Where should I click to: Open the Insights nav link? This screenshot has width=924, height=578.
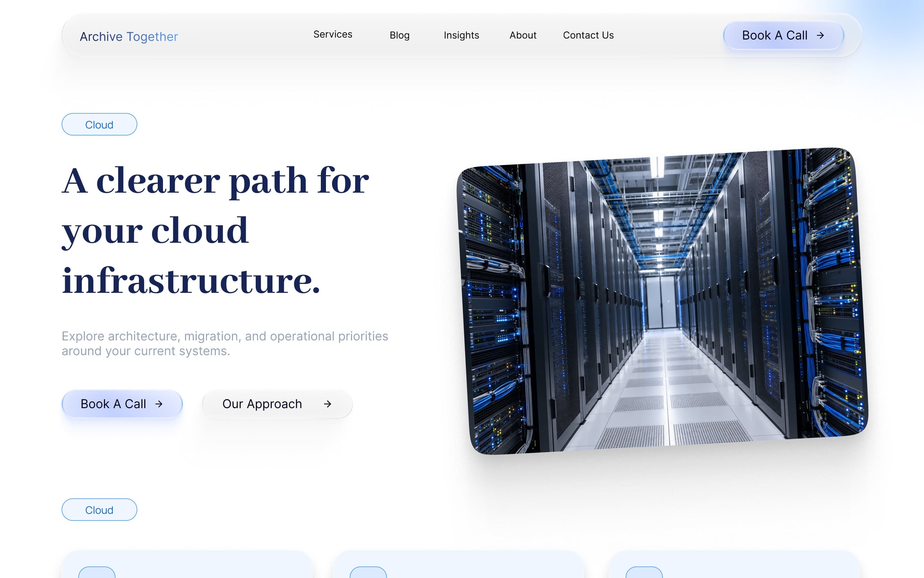pos(461,35)
